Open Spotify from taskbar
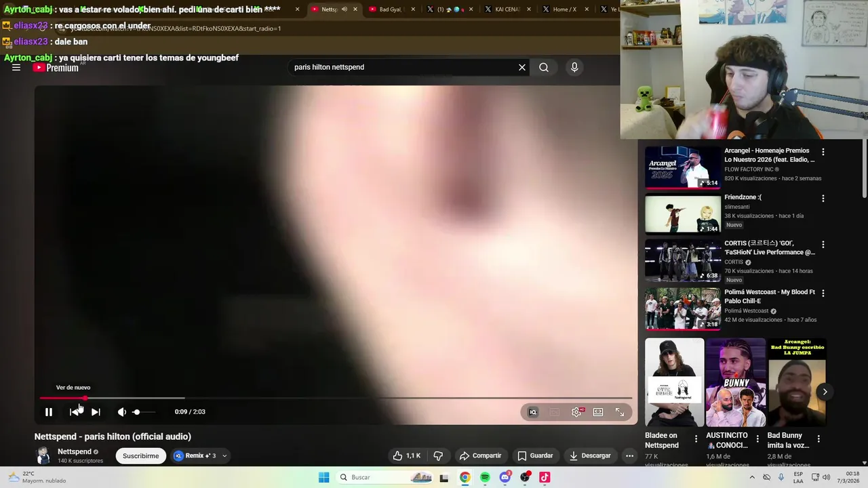868x488 pixels. [x=485, y=477]
